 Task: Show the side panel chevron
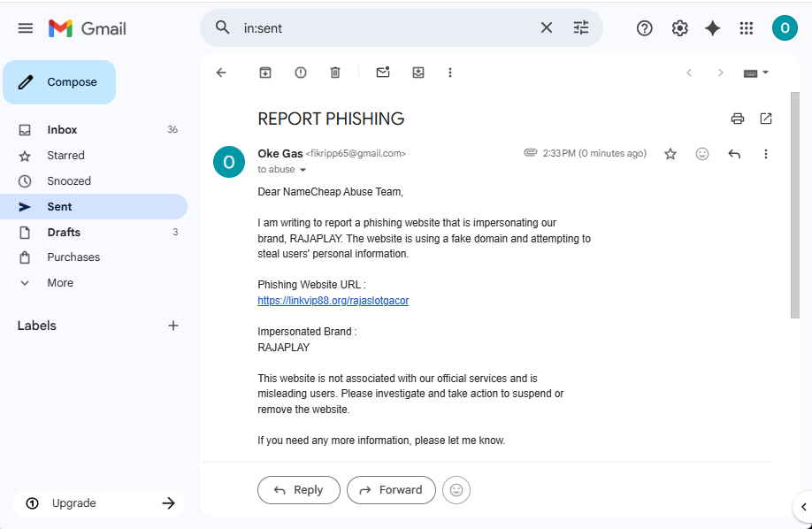[803, 507]
